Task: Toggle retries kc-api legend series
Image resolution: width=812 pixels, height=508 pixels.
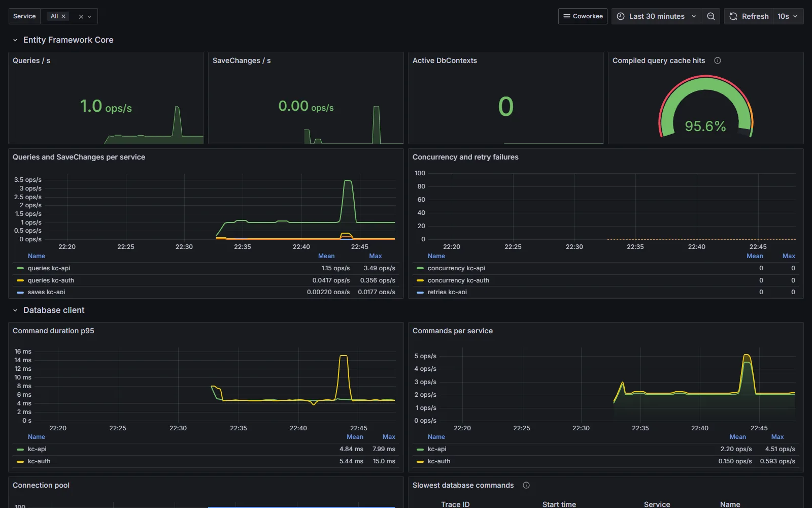Action: point(447,292)
